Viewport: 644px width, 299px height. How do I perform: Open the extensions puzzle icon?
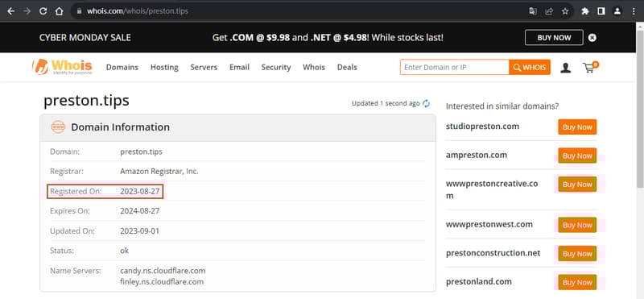[x=585, y=11]
